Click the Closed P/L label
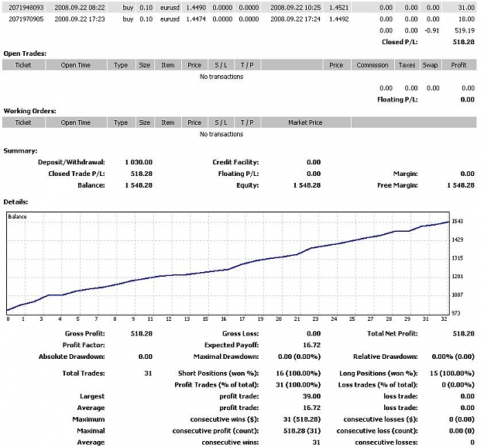Viewport: 484px width, 448px height. click(x=400, y=42)
